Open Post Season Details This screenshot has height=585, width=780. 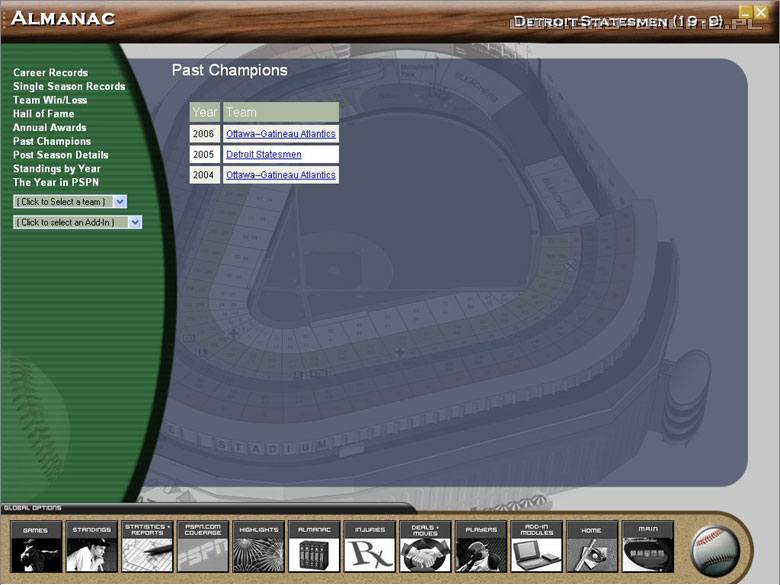pyautogui.click(x=60, y=155)
